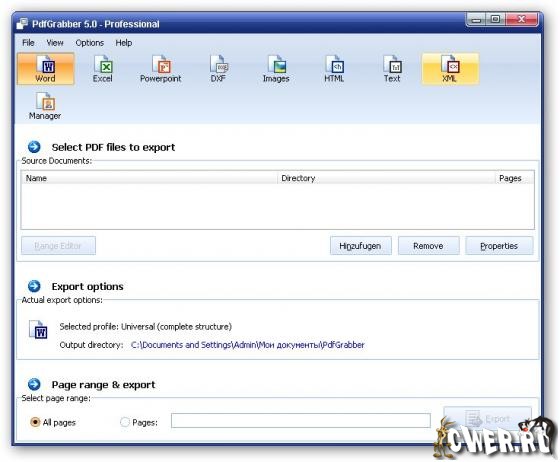The height and width of the screenshot is (462, 560).
Task: Choose the Excel export format
Action: tap(103, 69)
